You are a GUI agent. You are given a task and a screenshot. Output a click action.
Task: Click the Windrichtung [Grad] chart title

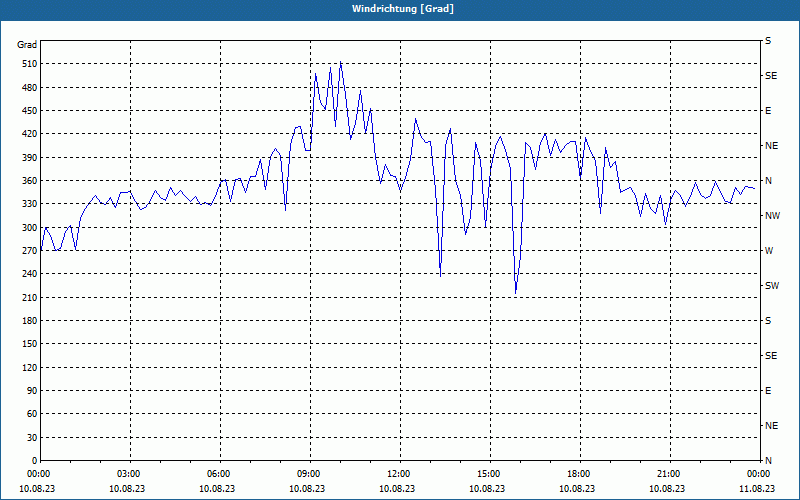pyautogui.click(x=403, y=9)
